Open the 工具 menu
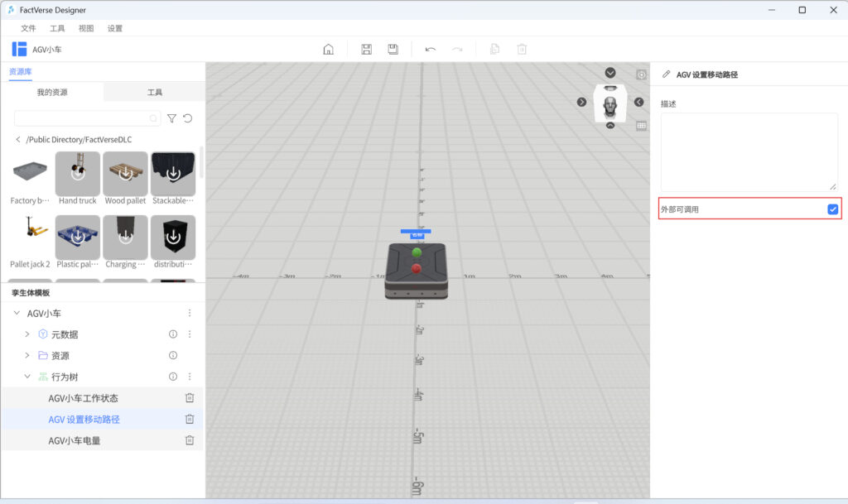Image resolution: width=848 pixels, height=504 pixels. (57, 28)
